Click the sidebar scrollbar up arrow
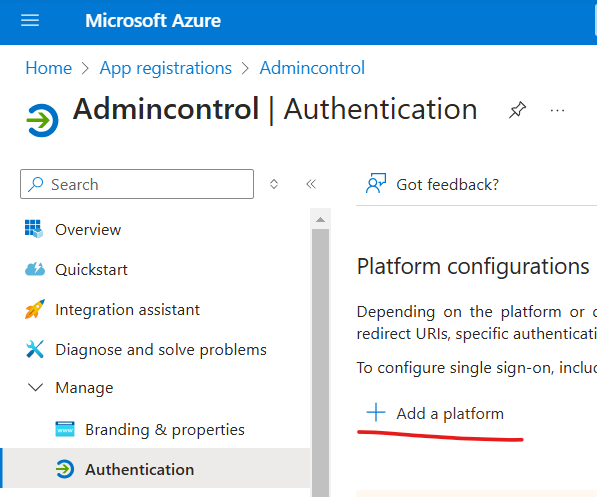 point(321,220)
